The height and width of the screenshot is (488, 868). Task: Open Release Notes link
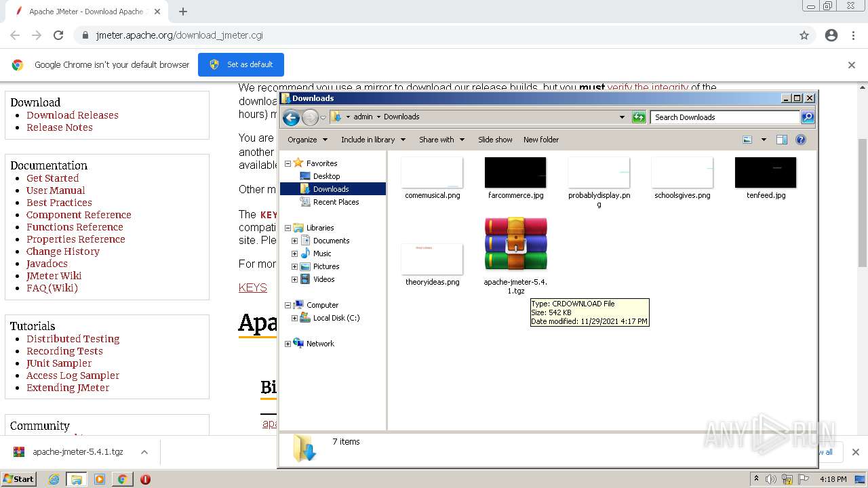point(60,127)
